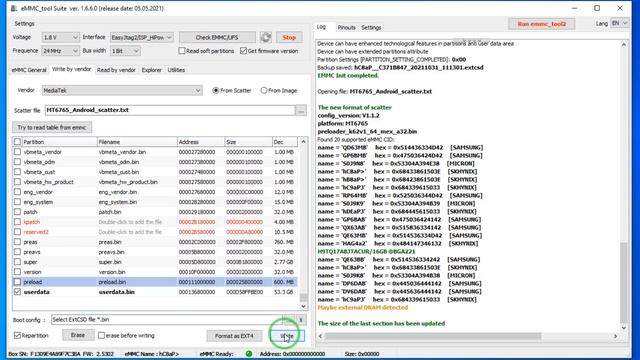The height and width of the screenshot is (360, 640).
Task: Click the Scatter file input field
Action: click(x=170, y=110)
